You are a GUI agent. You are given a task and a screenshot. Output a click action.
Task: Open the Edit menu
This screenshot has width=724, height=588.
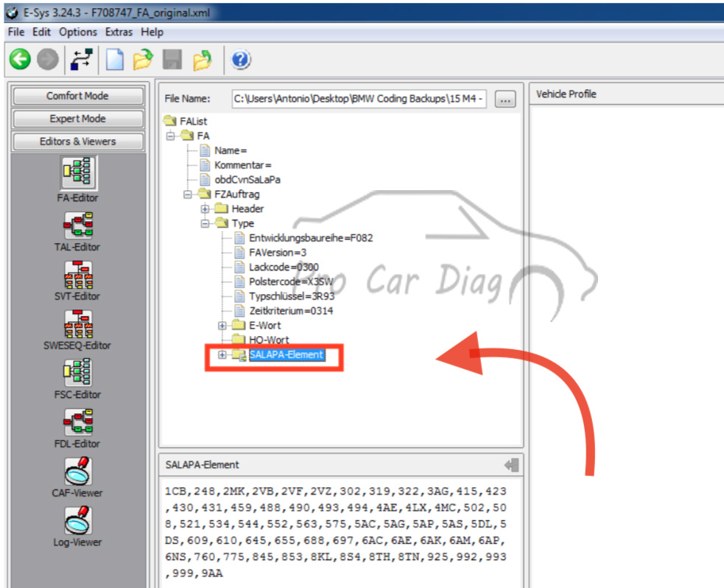click(x=41, y=32)
